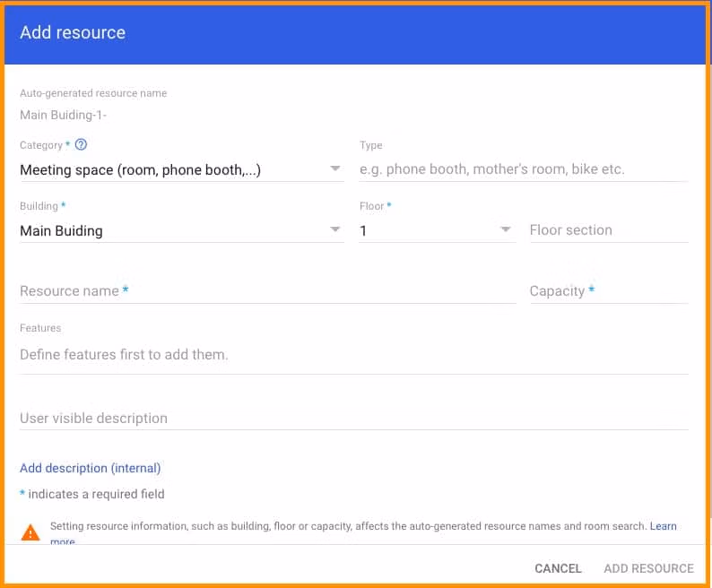Click the Type input field
712x588 pixels.
(x=523, y=169)
